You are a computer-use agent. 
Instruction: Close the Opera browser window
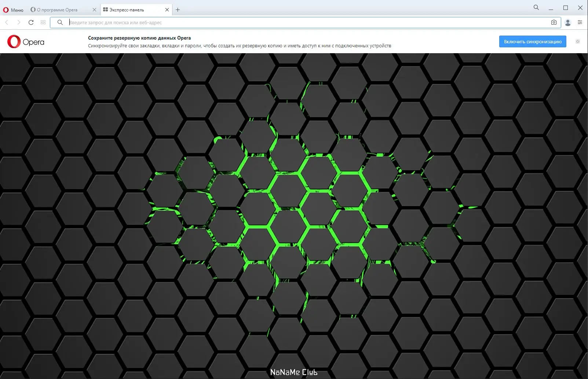[x=580, y=8]
